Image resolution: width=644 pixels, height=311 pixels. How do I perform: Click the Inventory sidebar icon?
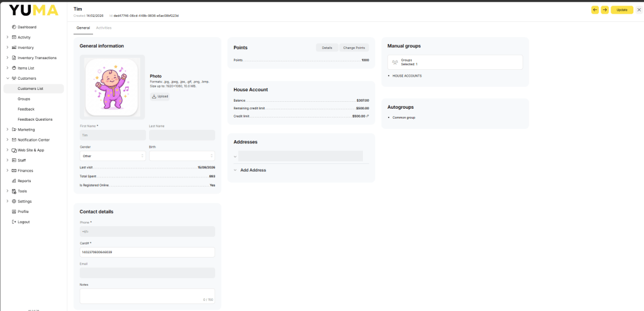tap(14, 48)
